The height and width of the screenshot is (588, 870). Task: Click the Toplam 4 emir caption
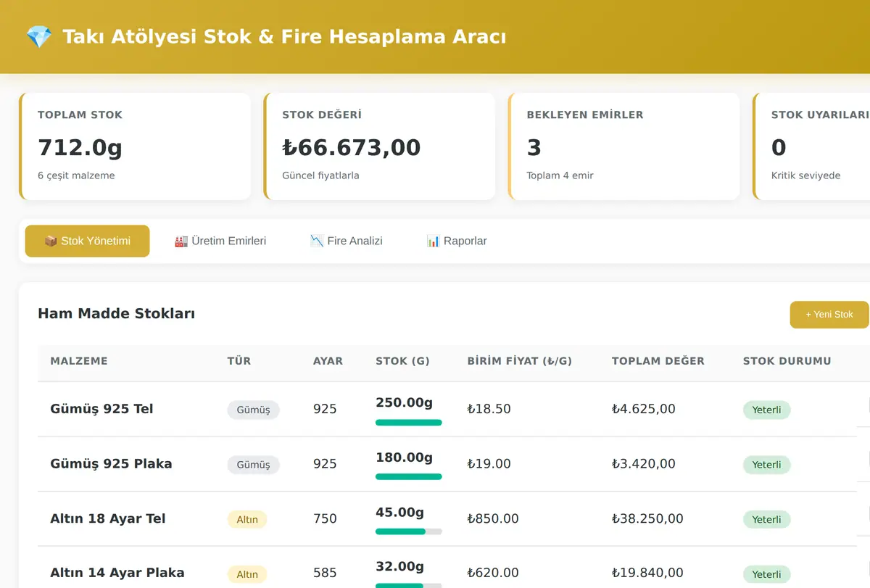pyautogui.click(x=560, y=175)
